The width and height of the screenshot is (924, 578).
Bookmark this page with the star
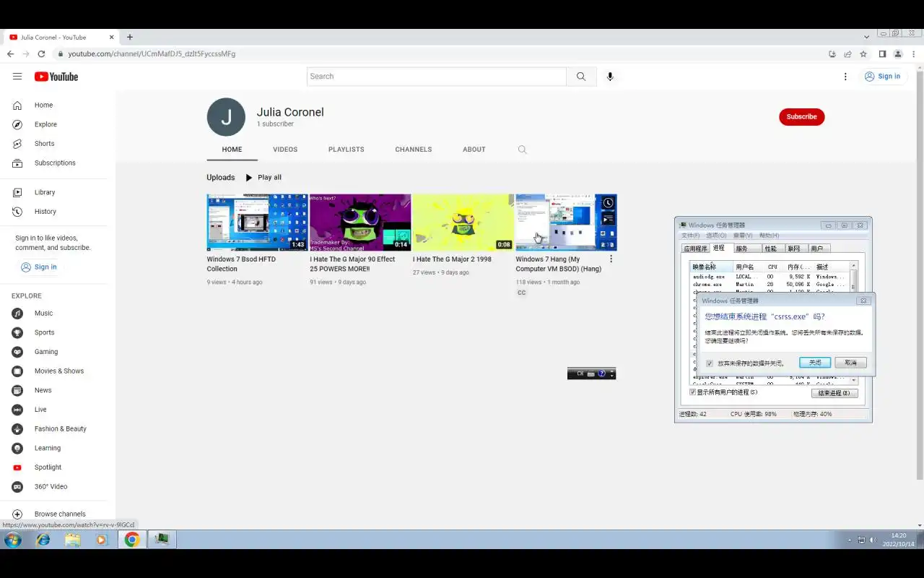coord(863,54)
